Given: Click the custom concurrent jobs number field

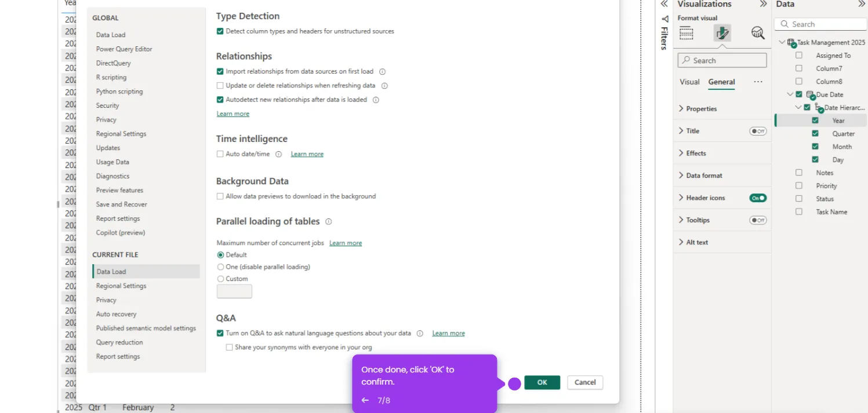Looking at the screenshot, I should pos(234,291).
